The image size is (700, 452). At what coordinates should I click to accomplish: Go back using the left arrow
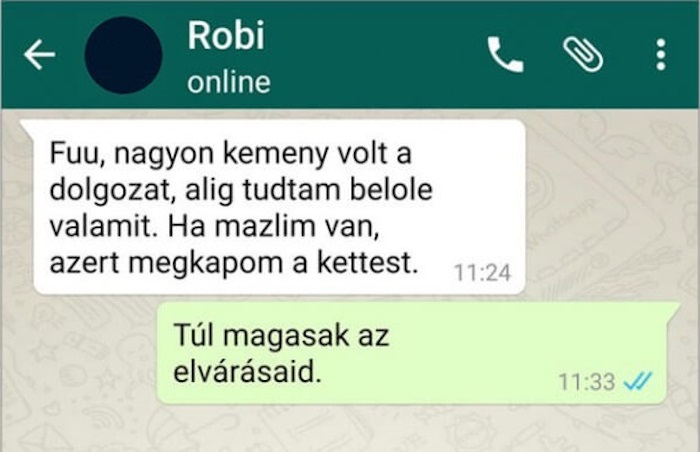coord(39,54)
